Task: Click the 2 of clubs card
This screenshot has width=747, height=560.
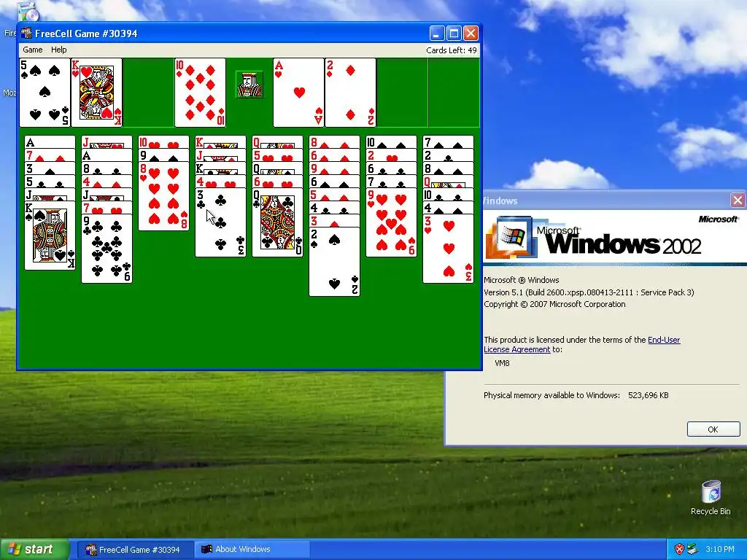Action: pyautogui.click(x=448, y=155)
